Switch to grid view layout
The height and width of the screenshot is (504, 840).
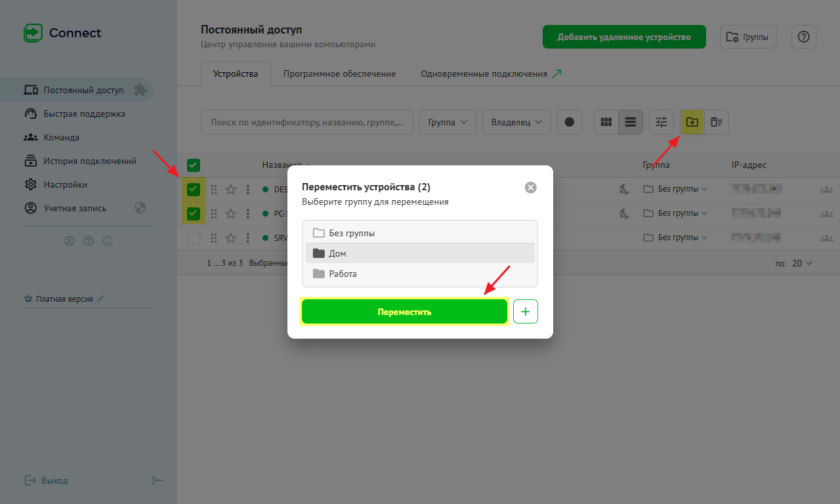[x=606, y=122]
